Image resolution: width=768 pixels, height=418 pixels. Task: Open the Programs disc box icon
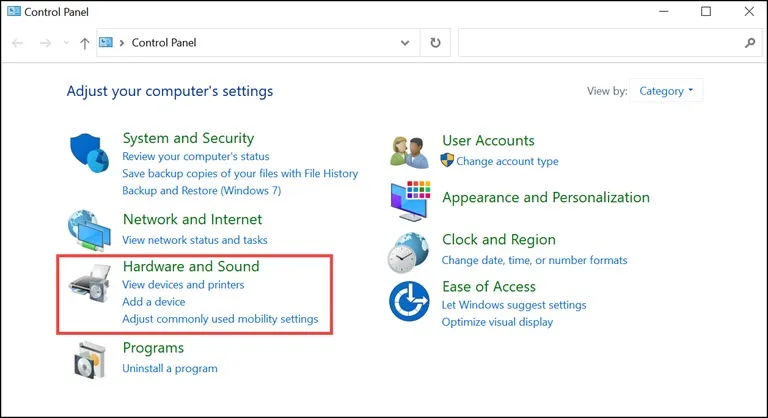point(90,360)
